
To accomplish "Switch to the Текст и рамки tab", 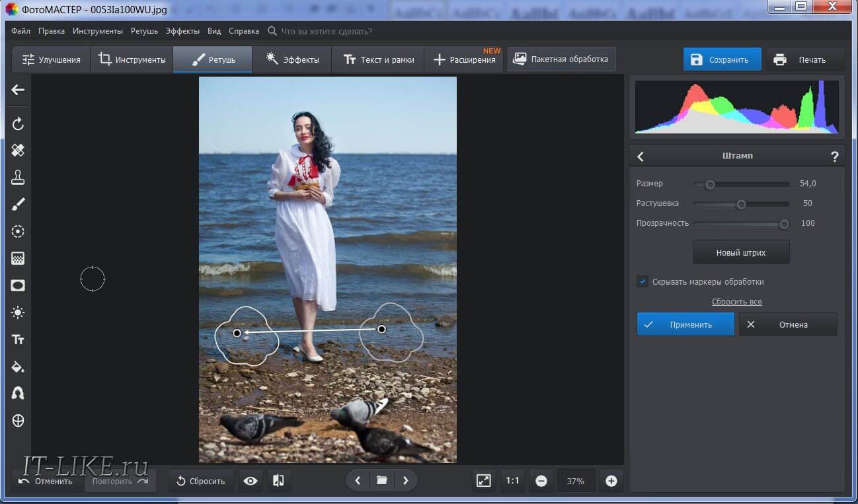I will pyautogui.click(x=378, y=59).
